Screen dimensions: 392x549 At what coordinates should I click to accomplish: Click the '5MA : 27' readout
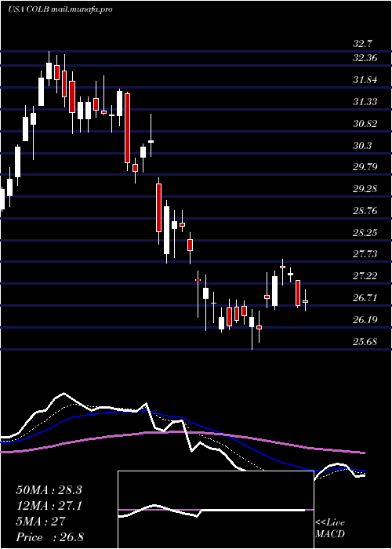coord(41,522)
